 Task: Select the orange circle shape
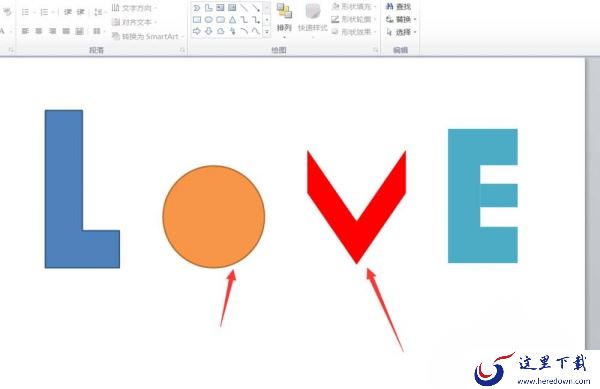(214, 216)
